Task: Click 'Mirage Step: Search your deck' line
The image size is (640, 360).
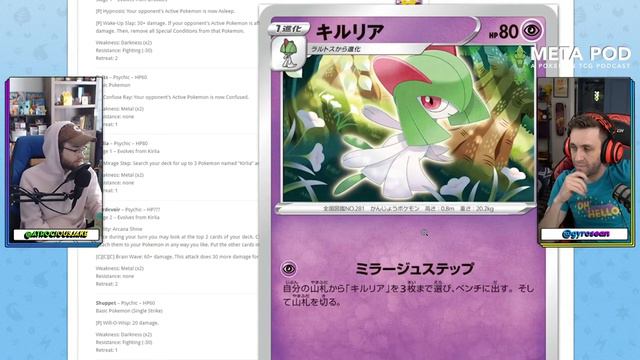Action: click(180, 163)
